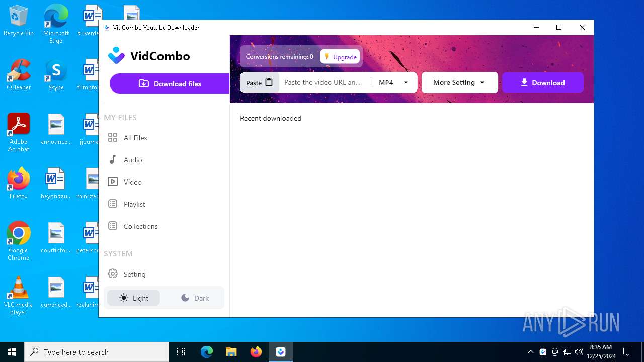644x362 pixels.
Task: Launch Firefox from the taskbar
Action: click(x=256, y=352)
